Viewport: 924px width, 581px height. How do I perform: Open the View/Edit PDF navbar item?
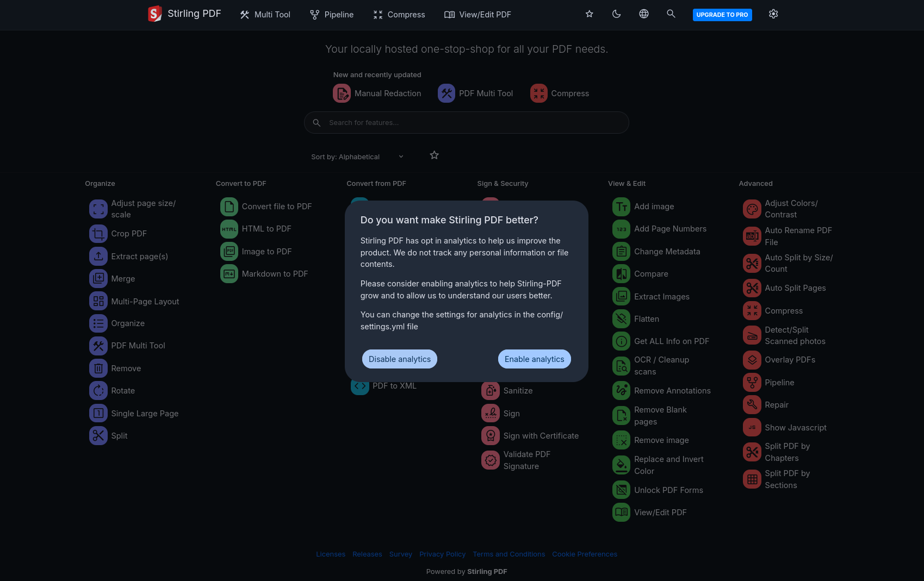point(478,15)
